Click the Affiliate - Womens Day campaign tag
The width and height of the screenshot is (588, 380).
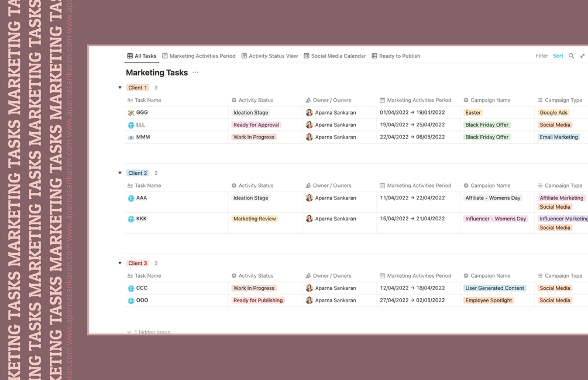point(493,198)
